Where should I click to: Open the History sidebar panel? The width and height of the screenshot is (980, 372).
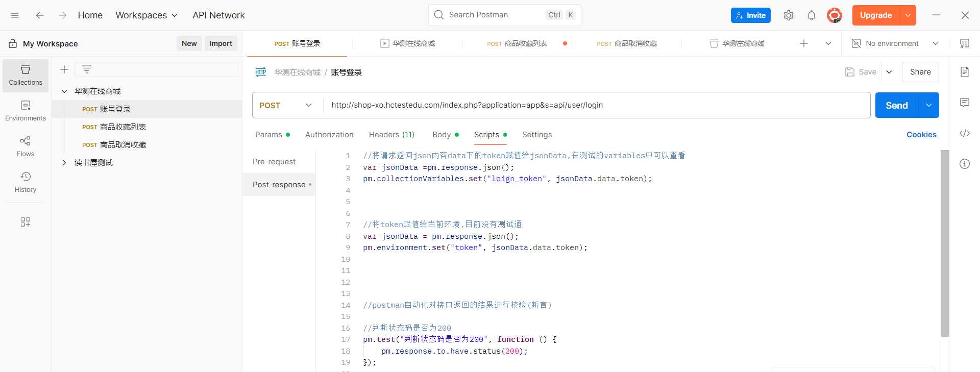(26, 183)
